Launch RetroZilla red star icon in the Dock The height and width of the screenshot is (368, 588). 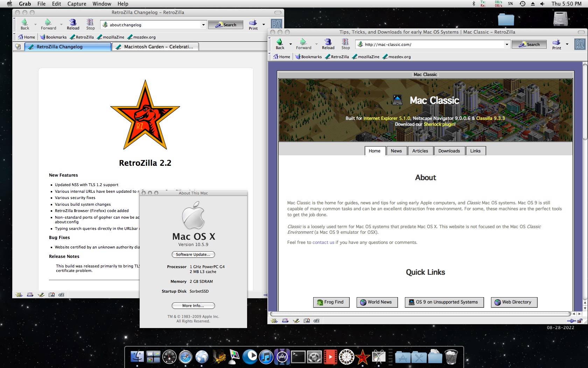pos(363,357)
